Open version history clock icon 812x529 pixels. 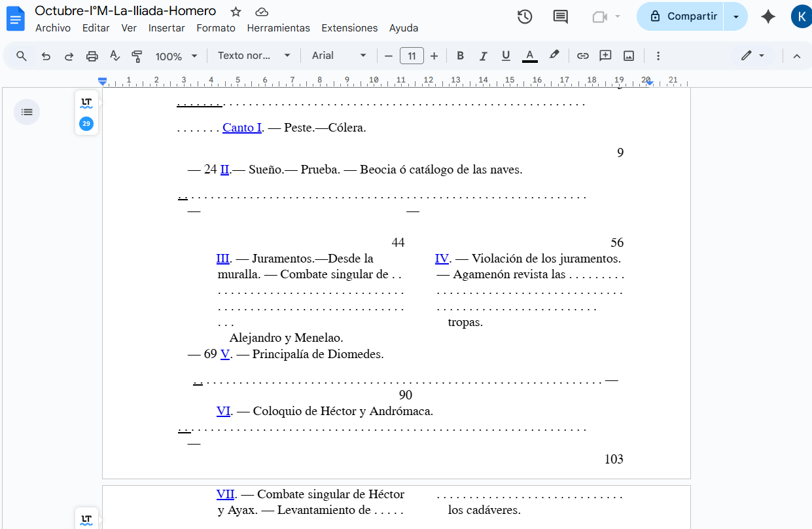(x=525, y=16)
